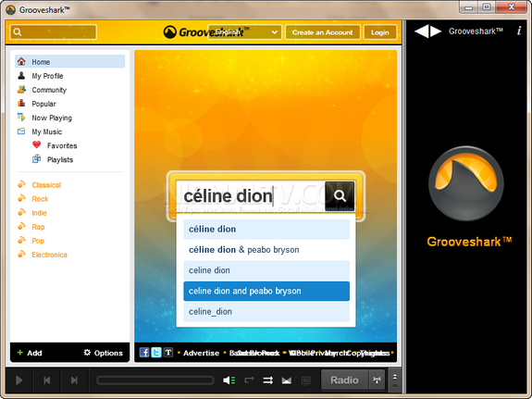Click the Facebook icon in footer
532x399 pixels.
pyautogui.click(x=144, y=353)
